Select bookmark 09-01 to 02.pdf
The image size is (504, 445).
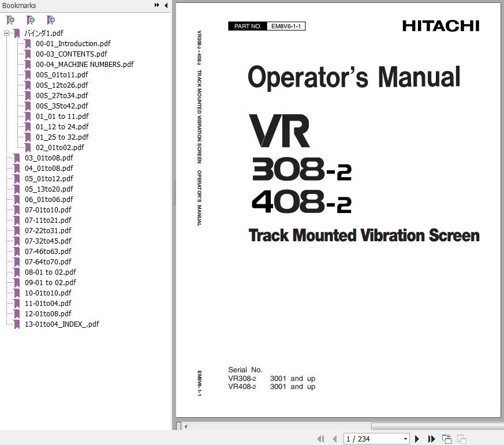pos(50,282)
